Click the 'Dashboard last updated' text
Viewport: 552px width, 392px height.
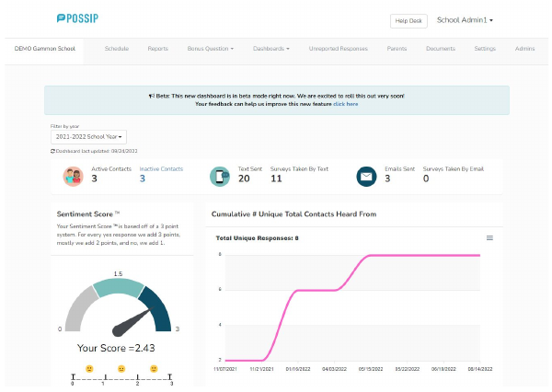tap(97, 151)
